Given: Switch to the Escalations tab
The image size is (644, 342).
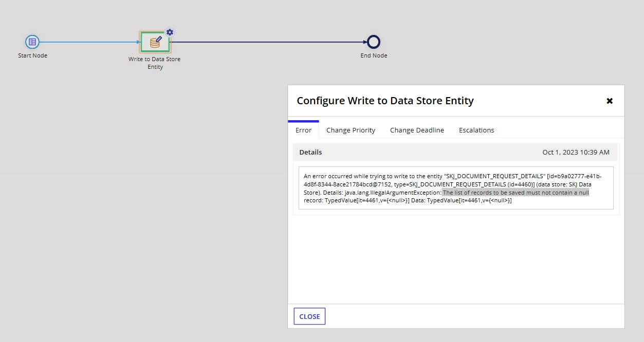Looking at the screenshot, I should point(476,130).
